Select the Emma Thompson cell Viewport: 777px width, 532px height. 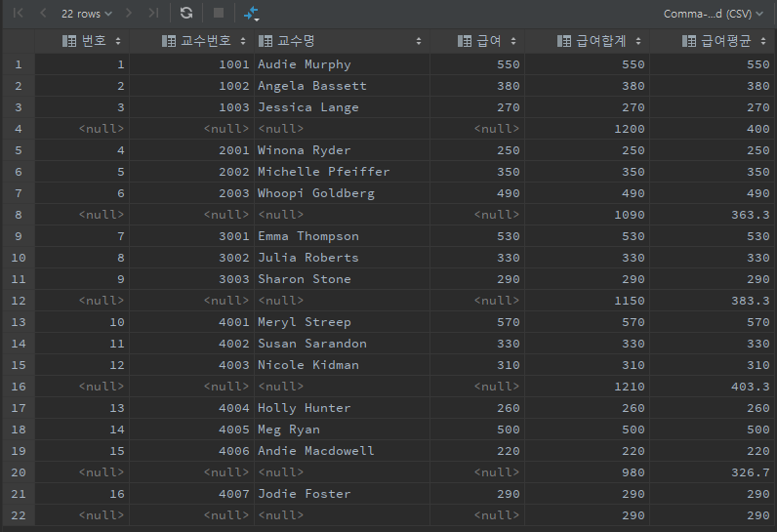tap(342, 236)
